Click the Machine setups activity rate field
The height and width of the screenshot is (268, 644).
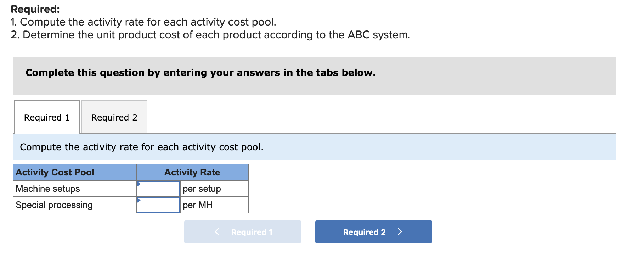pyautogui.click(x=158, y=189)
